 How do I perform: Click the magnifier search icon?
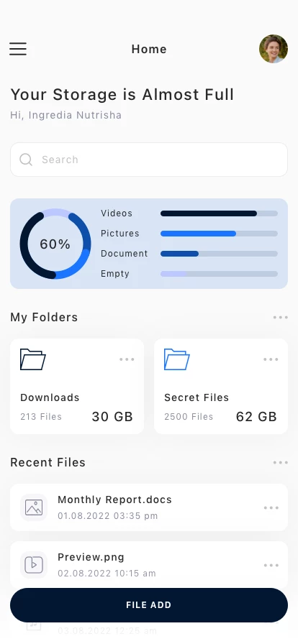[x=26, y=160]
